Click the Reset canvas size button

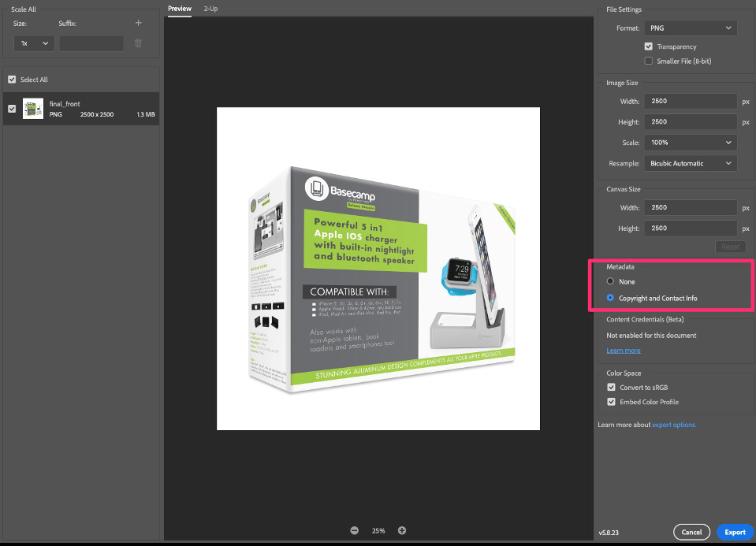[x=731, y=247]
